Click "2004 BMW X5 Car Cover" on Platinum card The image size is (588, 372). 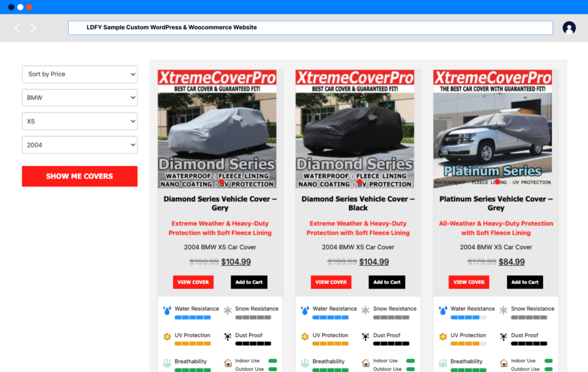[x=496, y=247]
